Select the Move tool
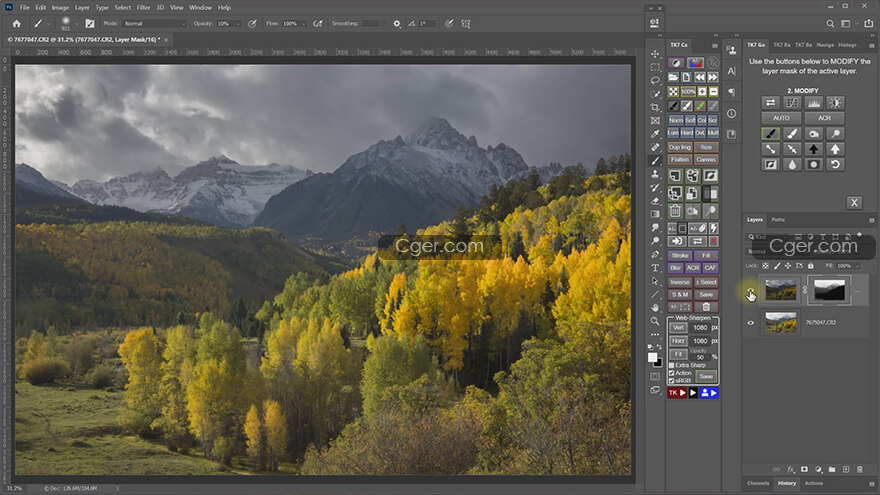Image resolution: width=880 pixels, height=495 pixels. 655,54
